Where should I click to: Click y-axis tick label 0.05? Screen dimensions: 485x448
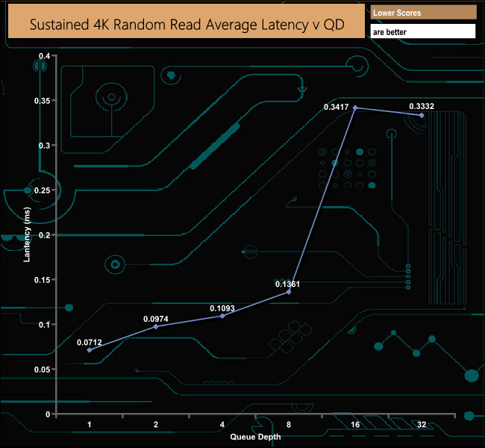[42, 370]
